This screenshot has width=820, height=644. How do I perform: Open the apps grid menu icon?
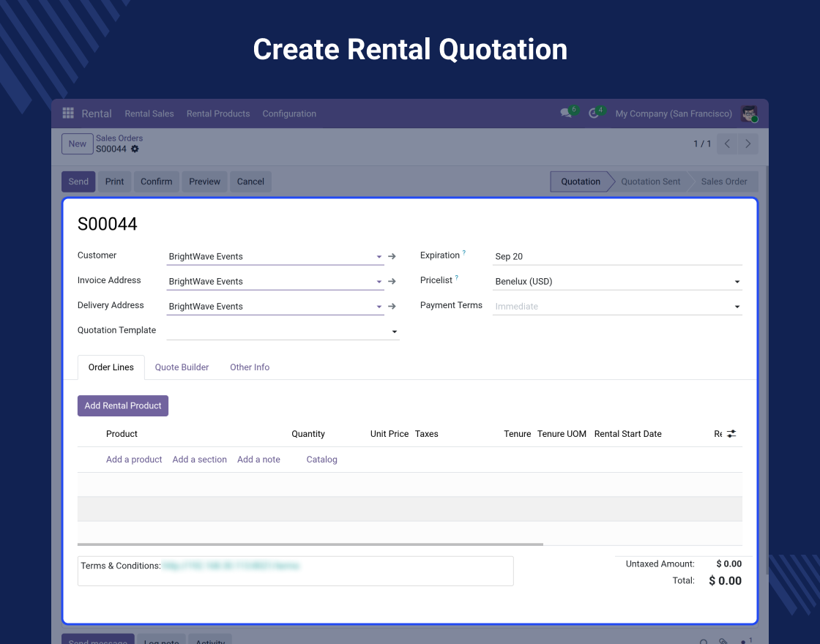pos(68,113)
